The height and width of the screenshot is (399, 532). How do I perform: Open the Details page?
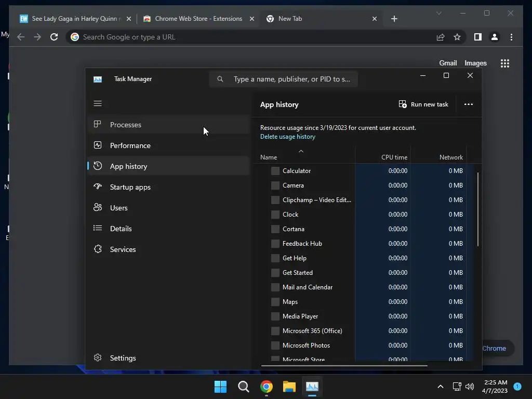pyautogui.click(x=169, y=229)
